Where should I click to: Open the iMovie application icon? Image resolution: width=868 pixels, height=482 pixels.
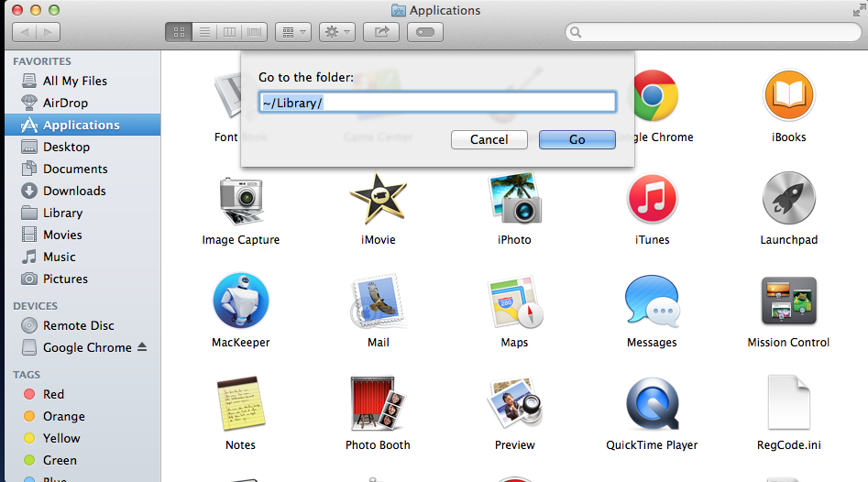378,200
